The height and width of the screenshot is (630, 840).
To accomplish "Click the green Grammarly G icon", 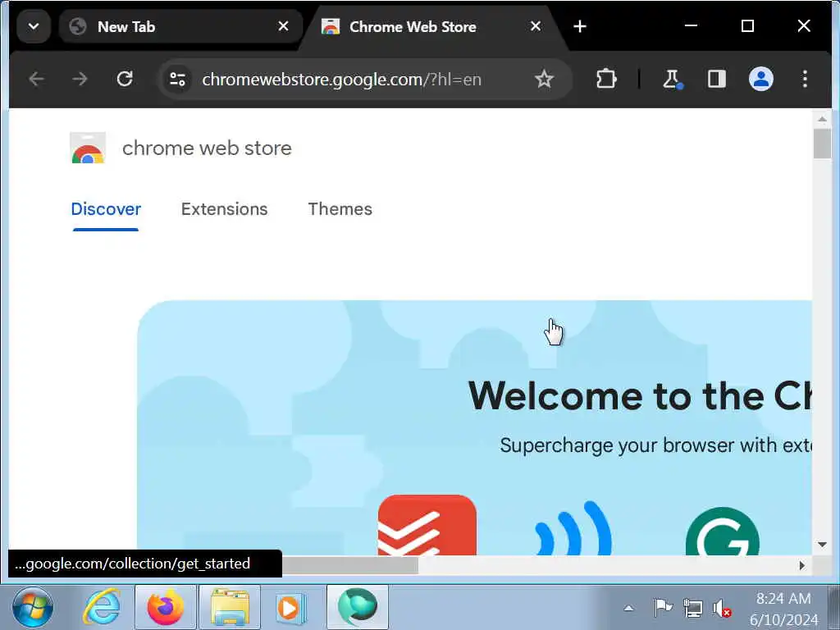I will click(722, 531).
